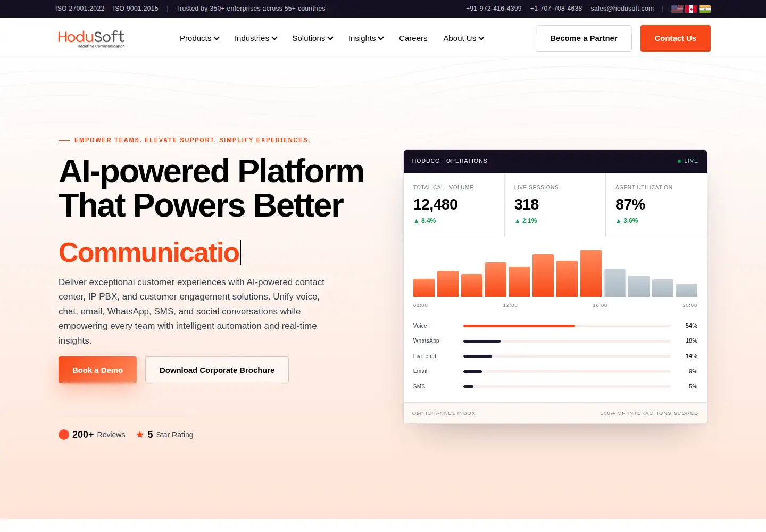
Task: Click the Contact Us button
Action: 676,38
